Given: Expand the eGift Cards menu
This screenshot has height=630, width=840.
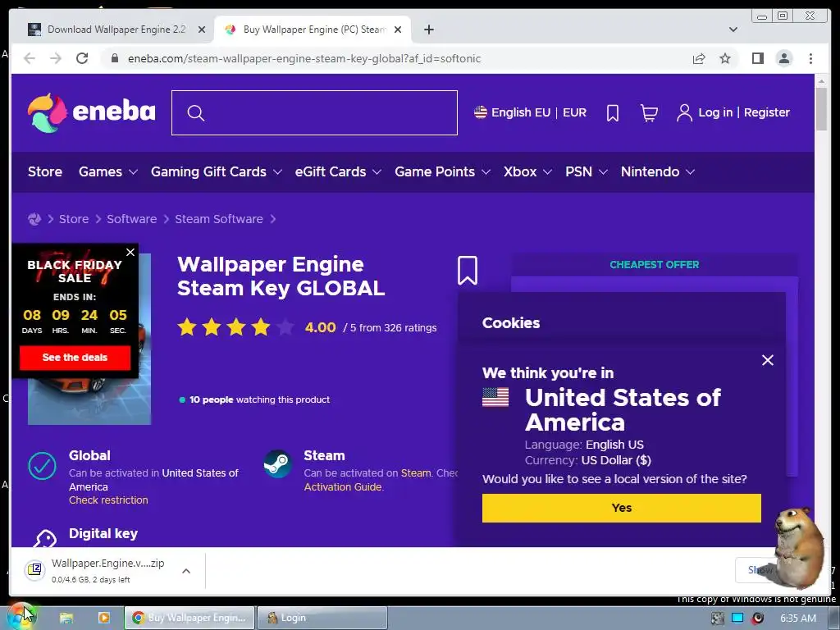Looking at the screenshot, I should tap(338, 172).
